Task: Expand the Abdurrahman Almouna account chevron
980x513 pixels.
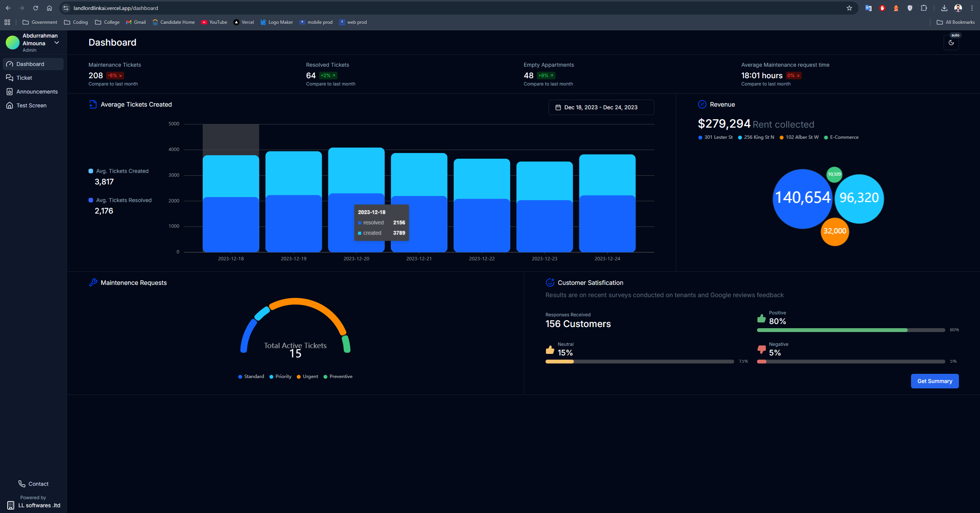Action: [x=57, y=43]
